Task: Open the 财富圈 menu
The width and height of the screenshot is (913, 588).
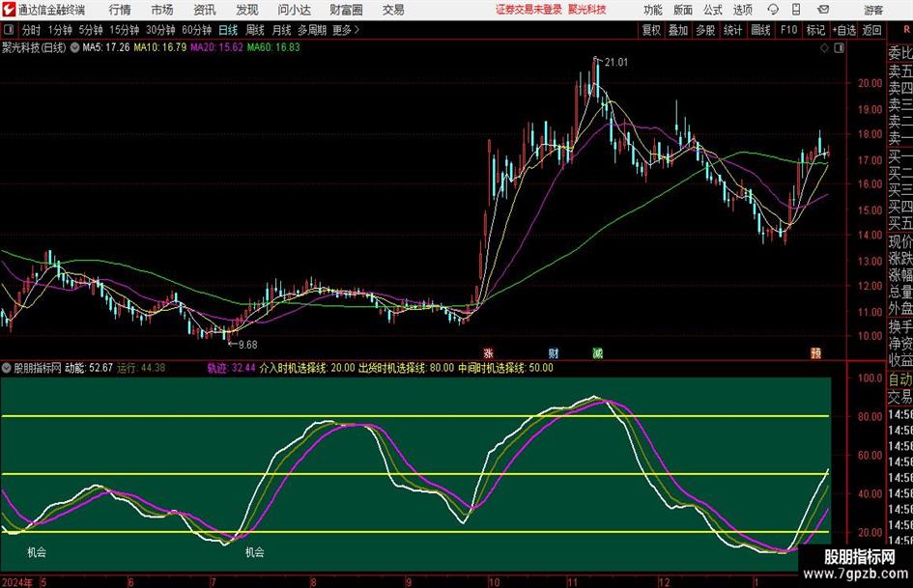Action: click(346, 10)
